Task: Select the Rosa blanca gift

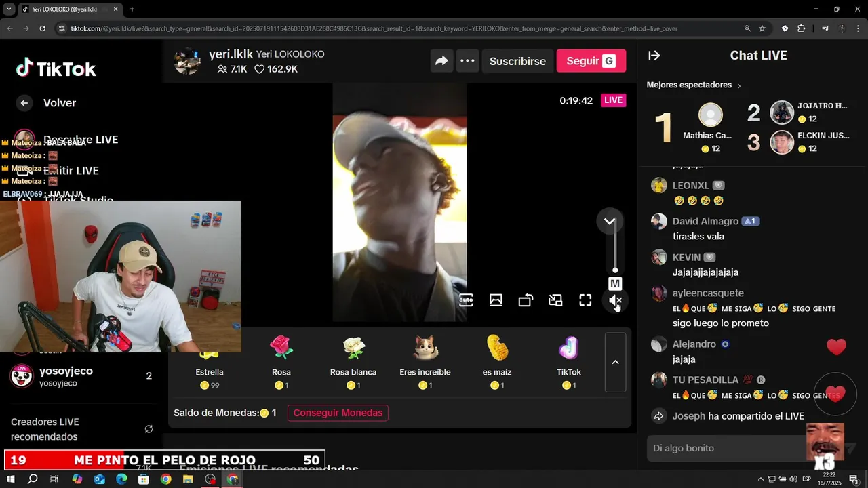Action: point(353,362)
